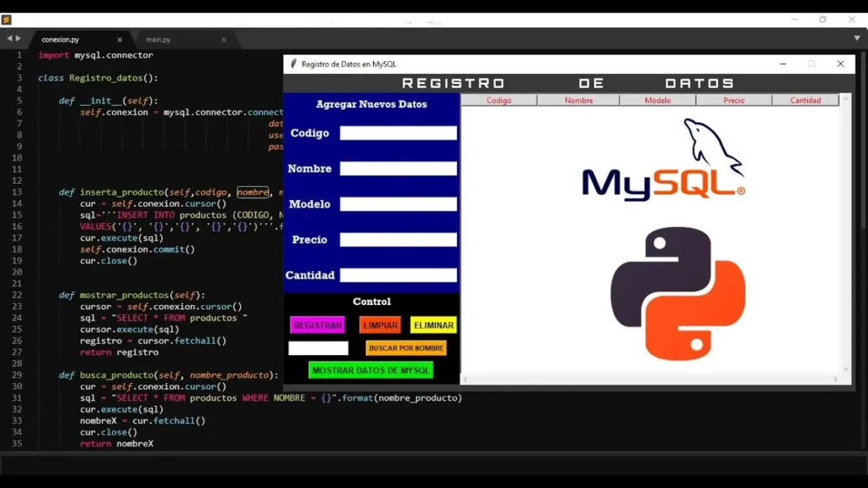The image size is (868, 488).
Task: Open the tab list dropdown arrow
Action: 857,39
